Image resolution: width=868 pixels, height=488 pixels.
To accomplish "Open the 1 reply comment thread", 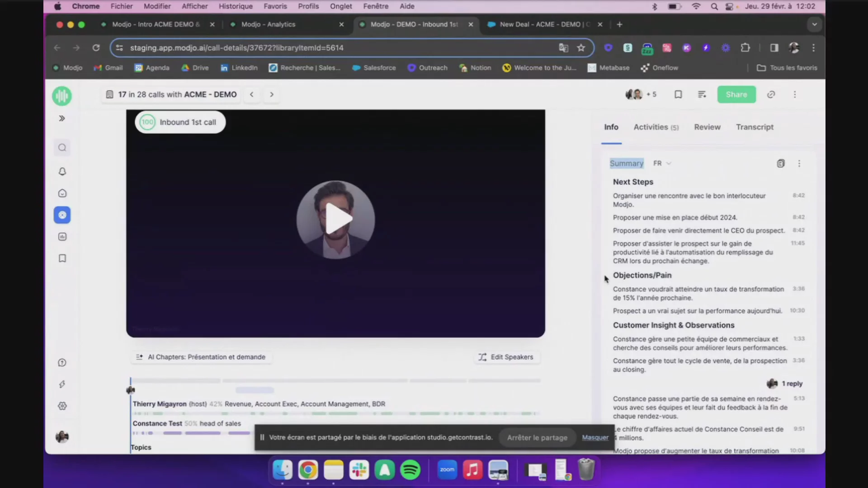I will [x=785, y=384].
